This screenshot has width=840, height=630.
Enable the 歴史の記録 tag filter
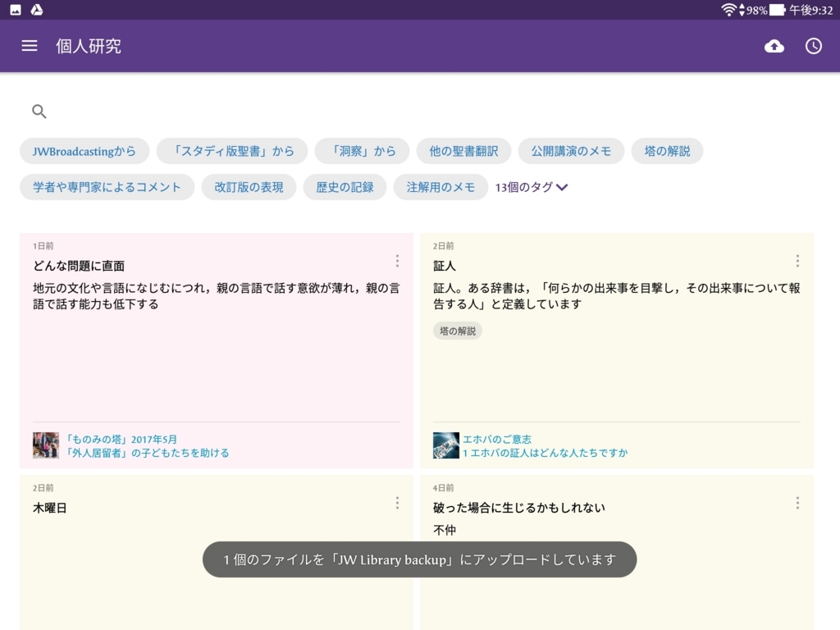tap(345, 187)
